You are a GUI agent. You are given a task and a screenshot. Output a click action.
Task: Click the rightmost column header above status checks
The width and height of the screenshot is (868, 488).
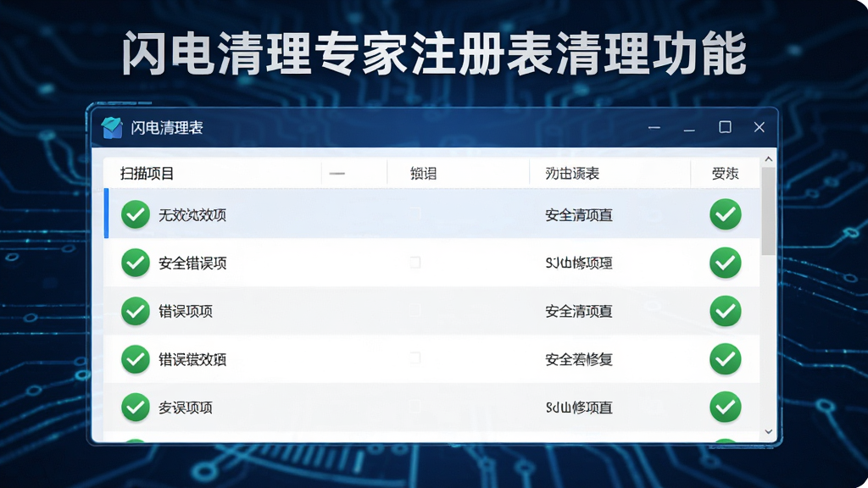[x=726, y=173]
